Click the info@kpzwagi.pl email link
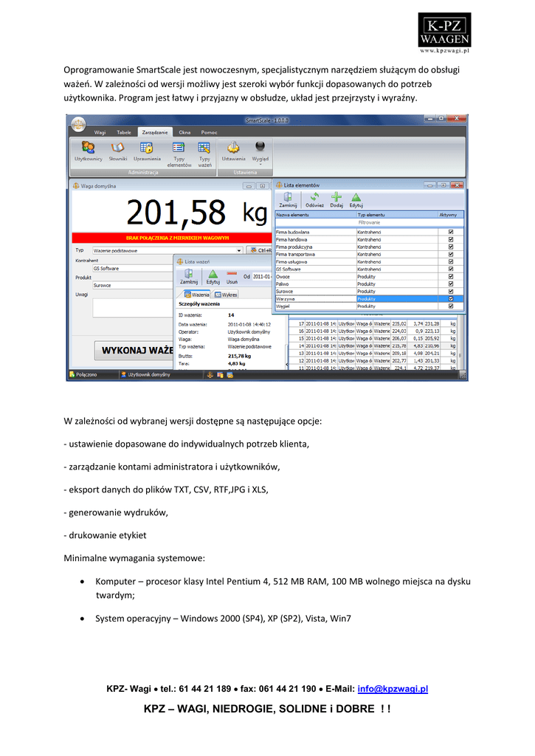Screen dimensions: 535x756 pyautogui.click(x=393, y=689)
